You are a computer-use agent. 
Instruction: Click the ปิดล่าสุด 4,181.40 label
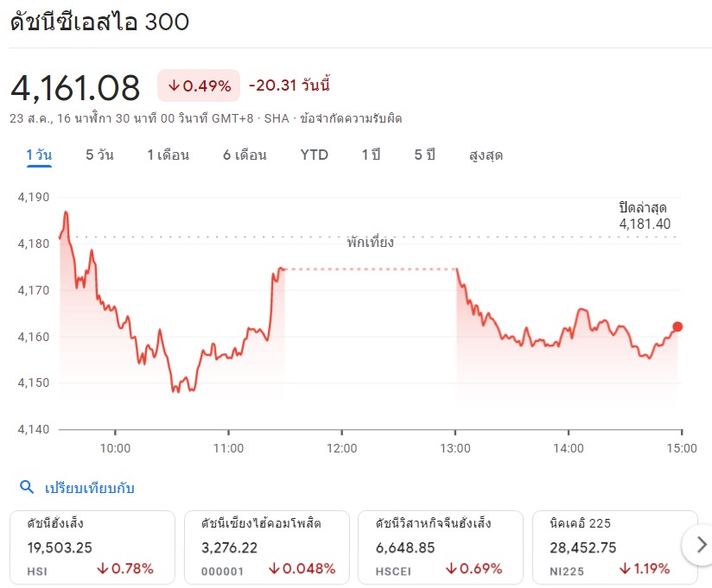[x=644, y=216]
